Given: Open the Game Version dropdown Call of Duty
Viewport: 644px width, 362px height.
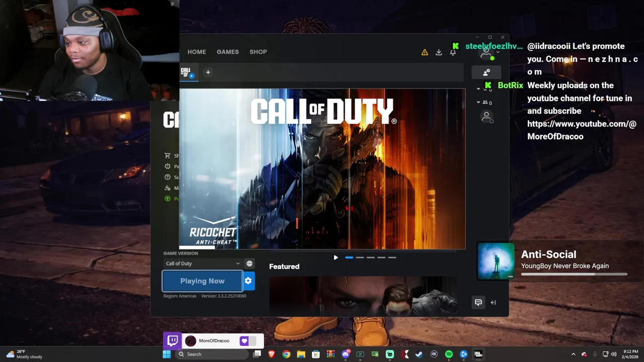Looking at the screenshot, I should coord(203,263).
